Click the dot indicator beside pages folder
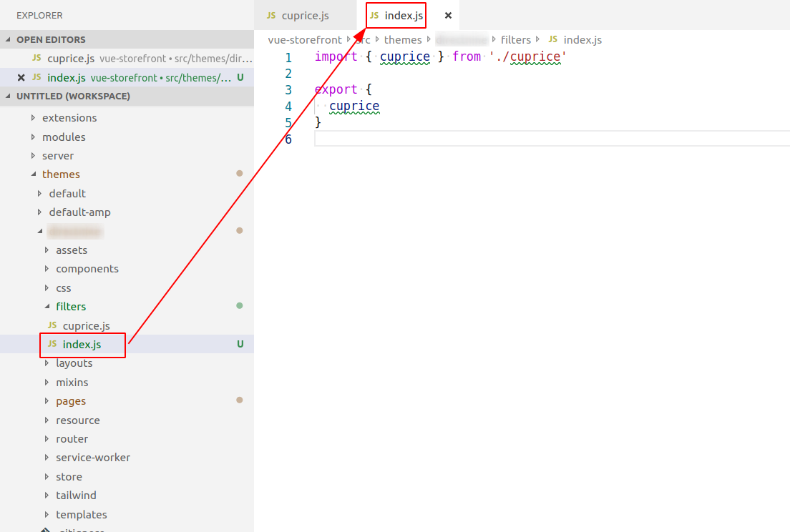 point(238,400)
